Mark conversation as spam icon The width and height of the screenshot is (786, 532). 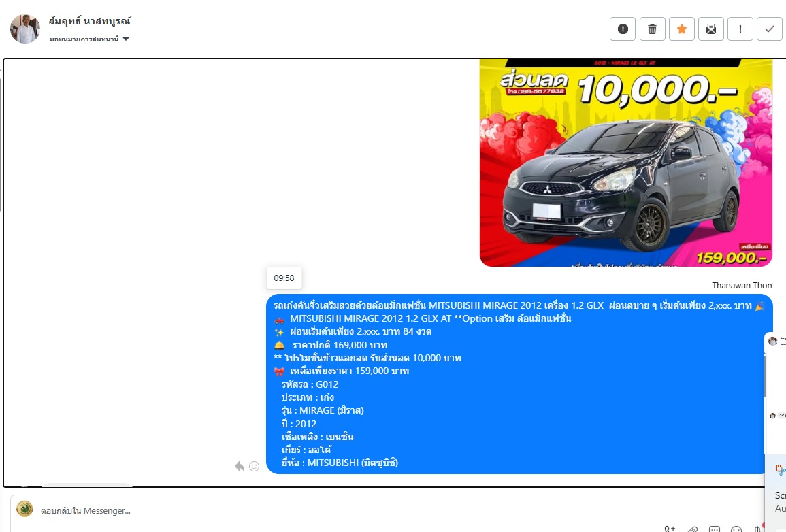623,29
